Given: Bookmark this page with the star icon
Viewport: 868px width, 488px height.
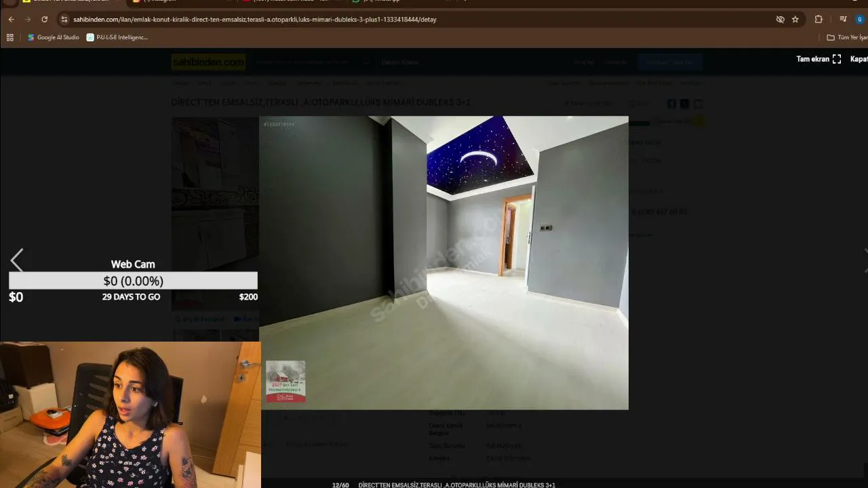Looking at the screenshot, I should [795, 20].
